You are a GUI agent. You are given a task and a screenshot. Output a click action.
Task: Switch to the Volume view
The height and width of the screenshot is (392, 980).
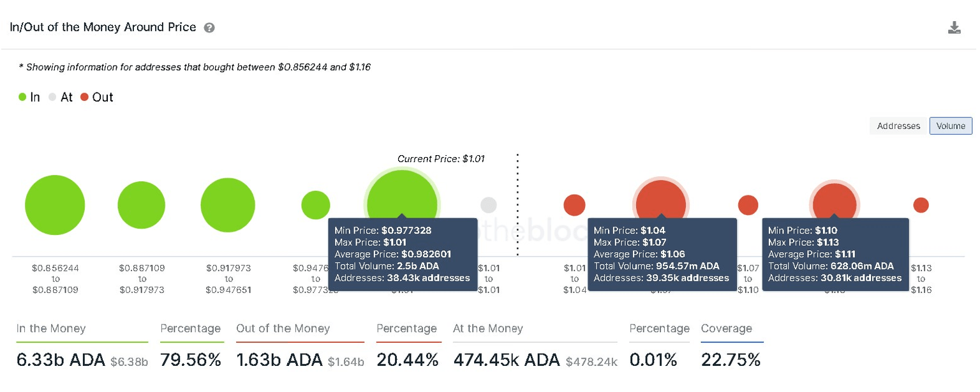pyautogui.click(x=950, y=126)
